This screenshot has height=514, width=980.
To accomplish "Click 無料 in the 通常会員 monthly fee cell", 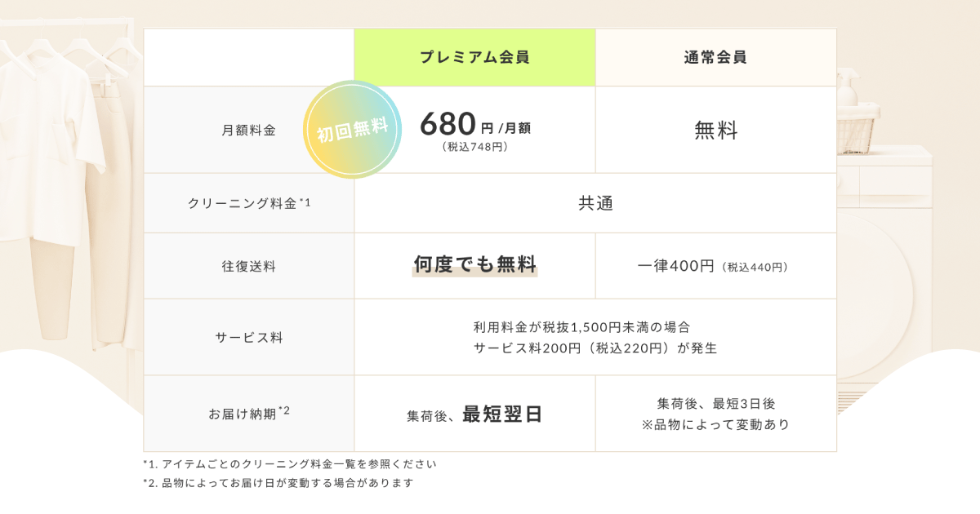I will [x=715, y=130].
